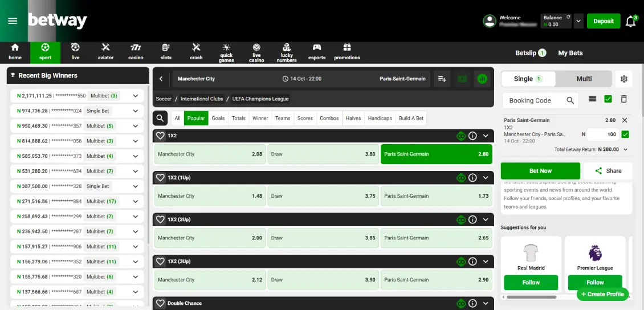Open the casino section

[x=136, y=52]
